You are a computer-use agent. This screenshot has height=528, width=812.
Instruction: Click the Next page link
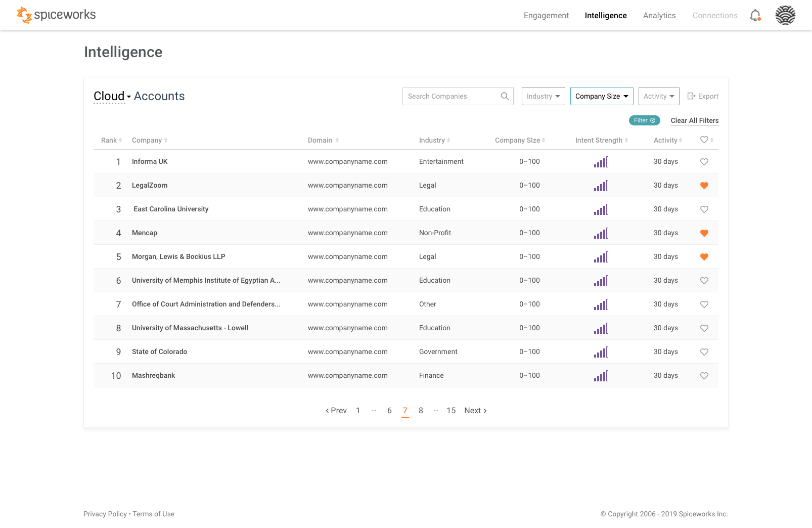coord(475,411)
